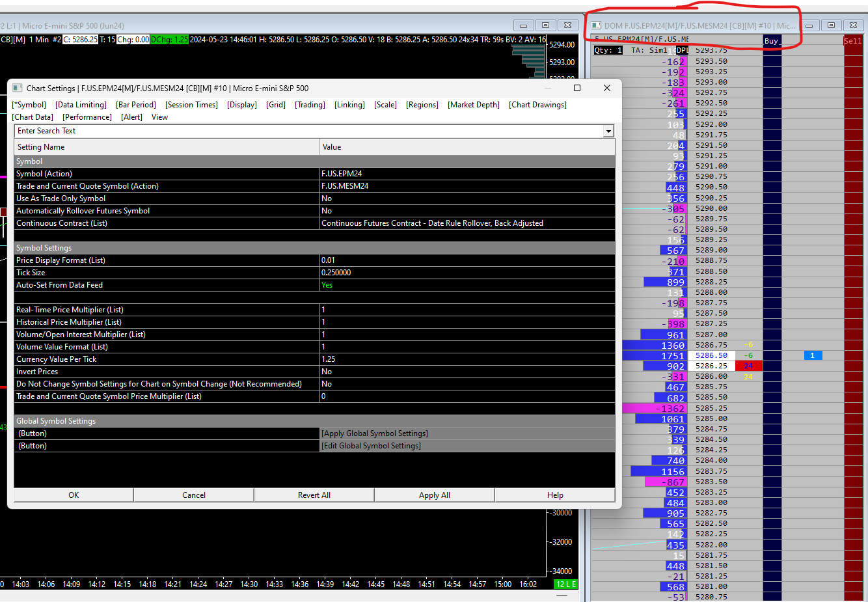Screen dimensions: 868x602
Task: Open the Price Display Format list value
Action: (467, 260)
